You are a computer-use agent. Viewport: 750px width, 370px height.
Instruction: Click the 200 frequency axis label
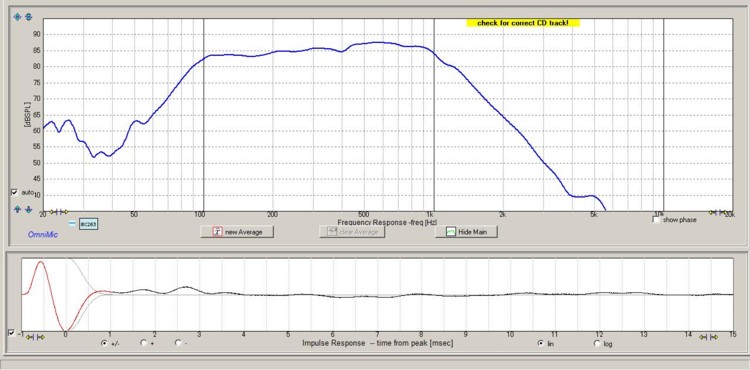tap(272, 214)
